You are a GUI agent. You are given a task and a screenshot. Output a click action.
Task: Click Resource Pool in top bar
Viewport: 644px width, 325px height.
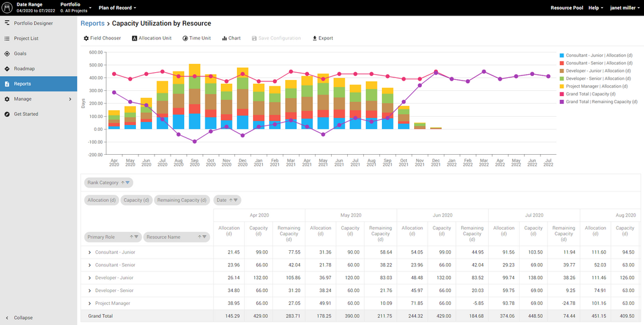click(567, 8)
